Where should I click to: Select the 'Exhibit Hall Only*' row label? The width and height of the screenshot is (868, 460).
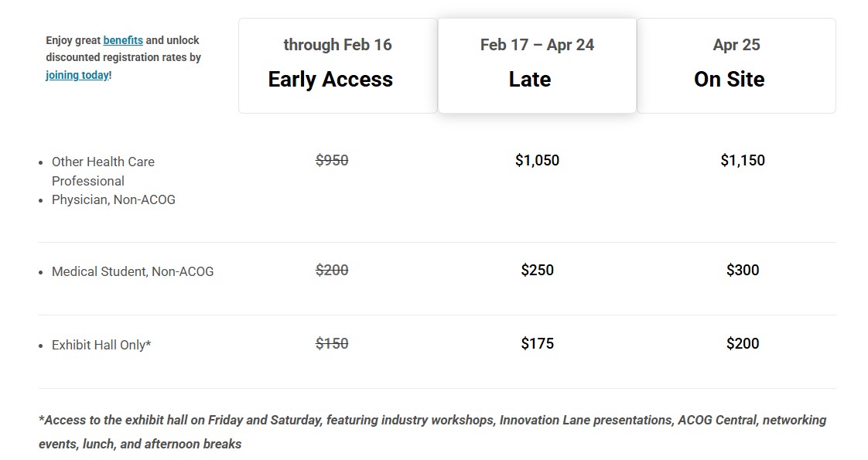click(101, 345)
